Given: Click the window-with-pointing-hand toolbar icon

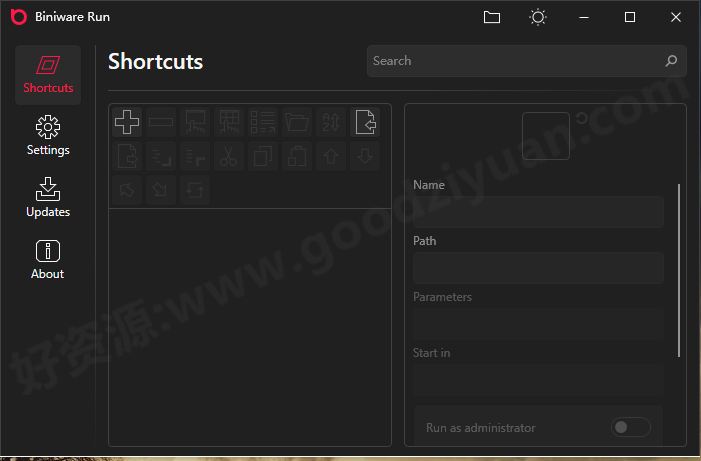Looking at the screenshot, I should 195,122.
